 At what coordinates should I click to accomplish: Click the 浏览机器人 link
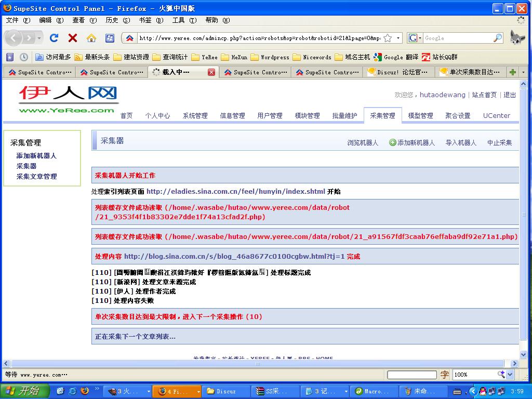(363, 142)
